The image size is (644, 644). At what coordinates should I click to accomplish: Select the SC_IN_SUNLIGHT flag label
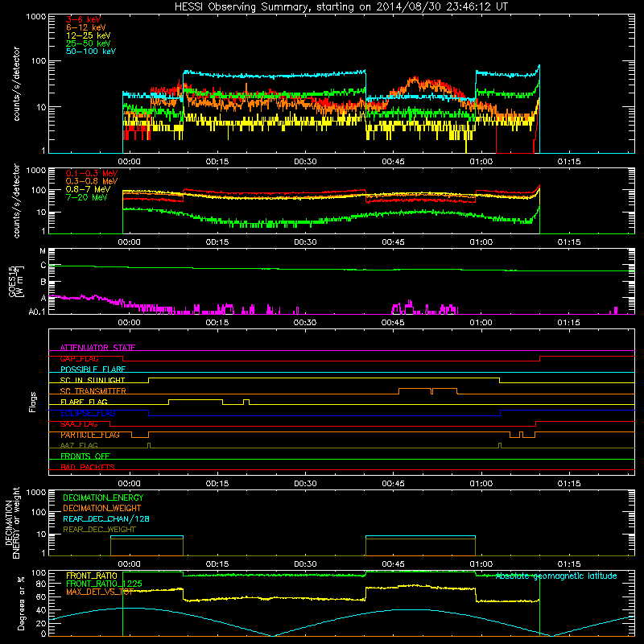(x=93, y=380)
